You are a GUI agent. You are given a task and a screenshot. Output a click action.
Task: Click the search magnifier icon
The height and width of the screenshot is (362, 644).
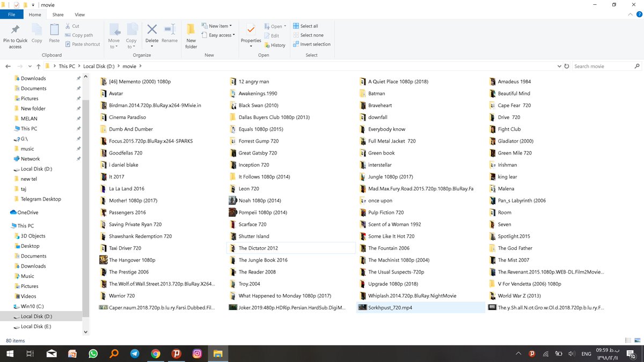coord(637,67)
